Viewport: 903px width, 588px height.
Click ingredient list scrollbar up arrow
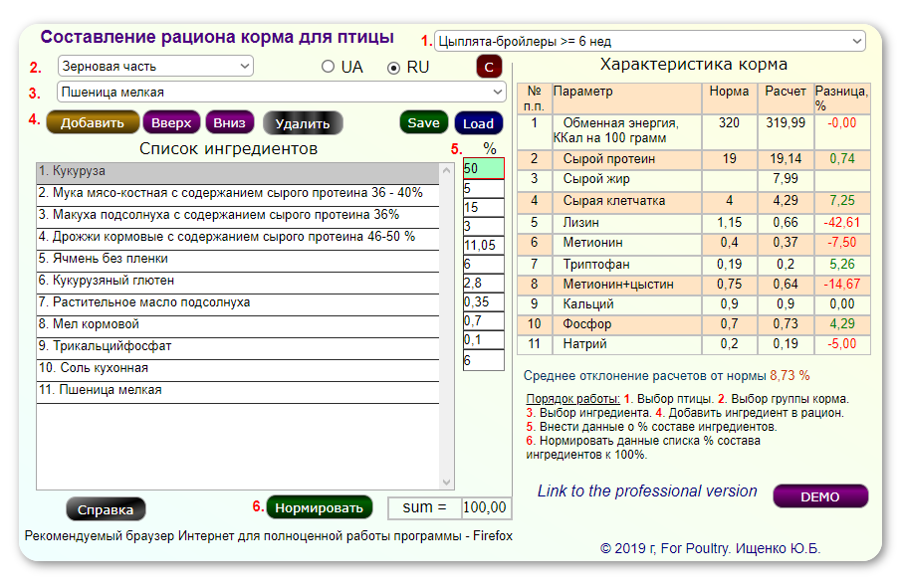446,170
